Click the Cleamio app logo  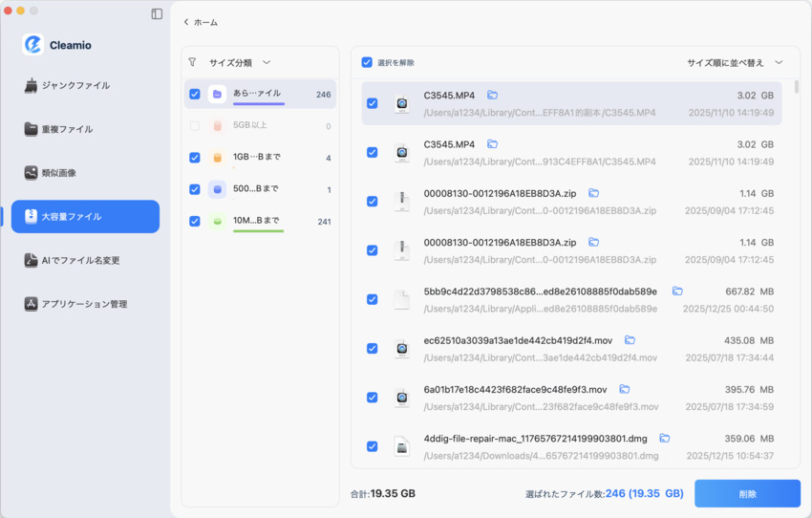click(x=33, y=45)
